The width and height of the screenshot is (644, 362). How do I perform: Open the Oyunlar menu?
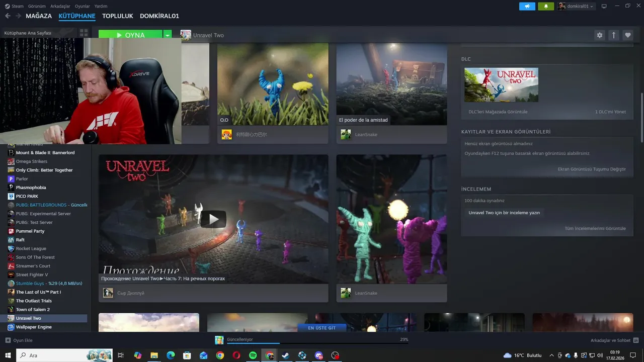pos(83,6)
